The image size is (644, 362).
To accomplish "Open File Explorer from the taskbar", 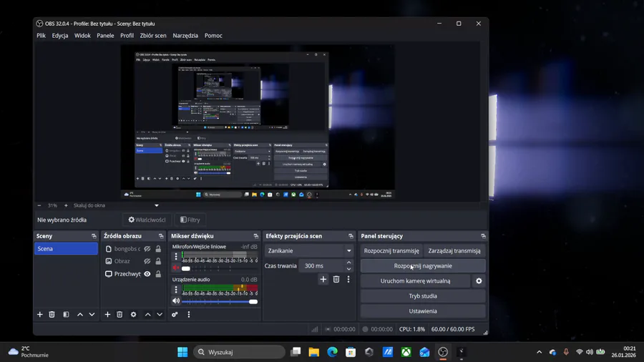I will [314, 352].
